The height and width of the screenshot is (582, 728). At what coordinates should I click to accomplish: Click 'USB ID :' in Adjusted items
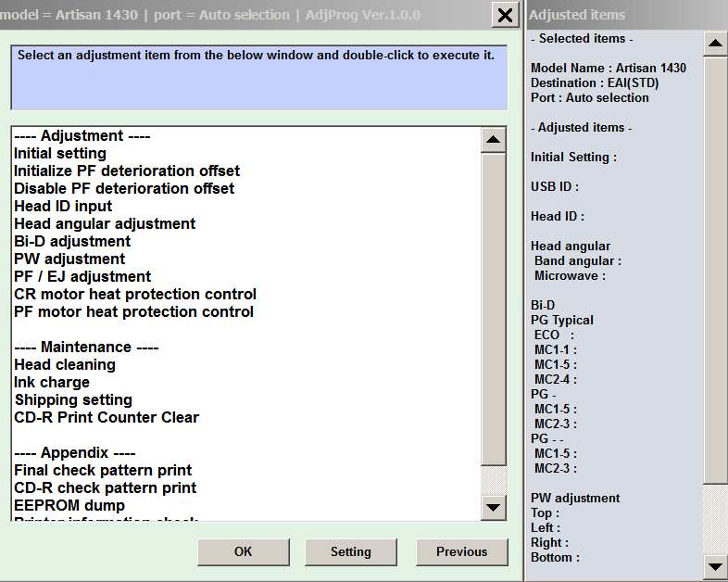(x=555, y=186)
